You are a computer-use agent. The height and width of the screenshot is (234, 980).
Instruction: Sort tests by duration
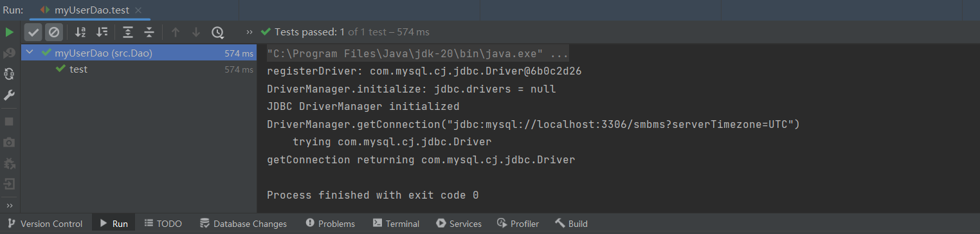102,32
